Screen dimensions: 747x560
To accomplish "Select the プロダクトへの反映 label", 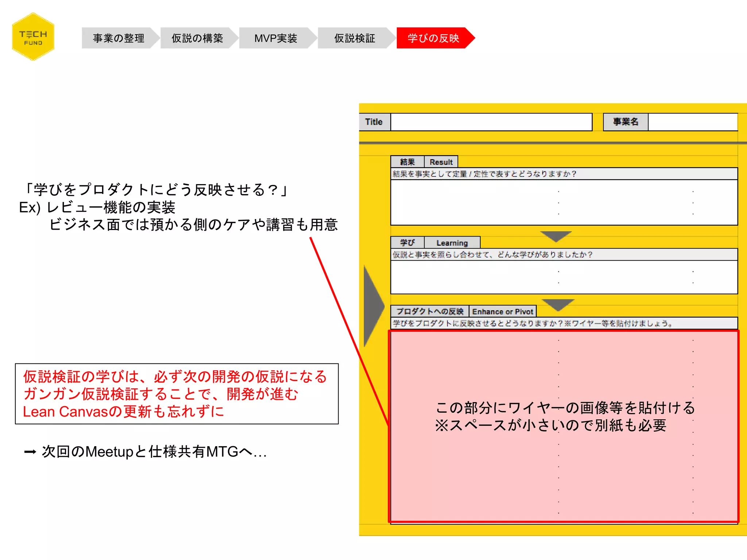I will point(430,311).
